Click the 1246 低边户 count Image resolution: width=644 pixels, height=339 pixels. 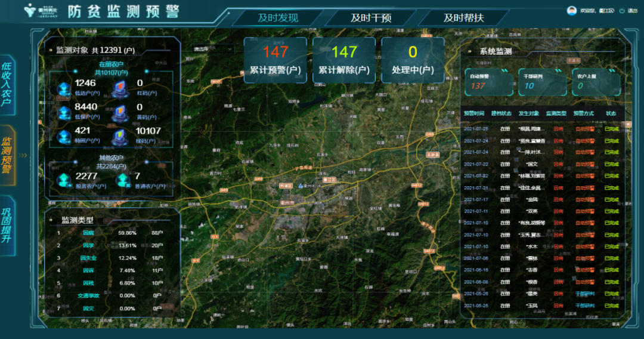point(85,83)
